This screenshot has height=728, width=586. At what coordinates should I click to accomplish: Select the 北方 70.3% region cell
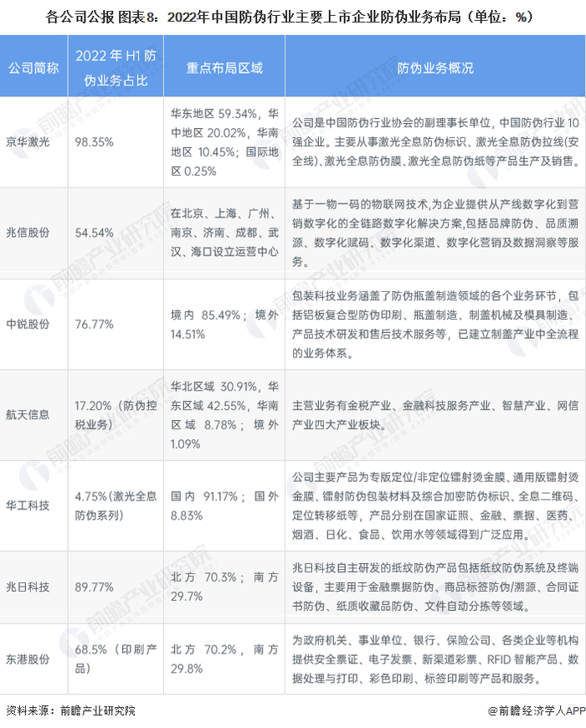[224, 587]
